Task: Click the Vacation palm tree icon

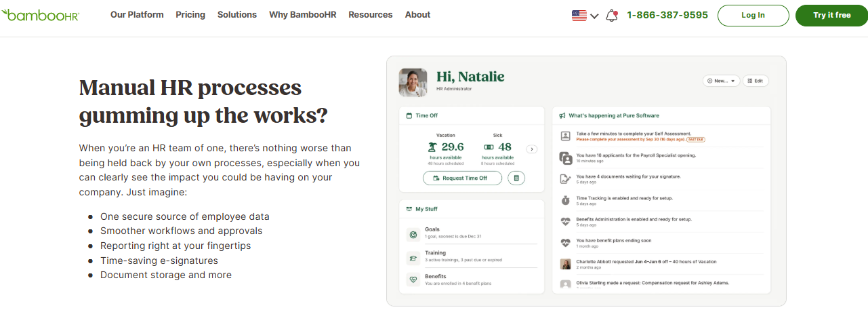Action: (x=432, y=147)
